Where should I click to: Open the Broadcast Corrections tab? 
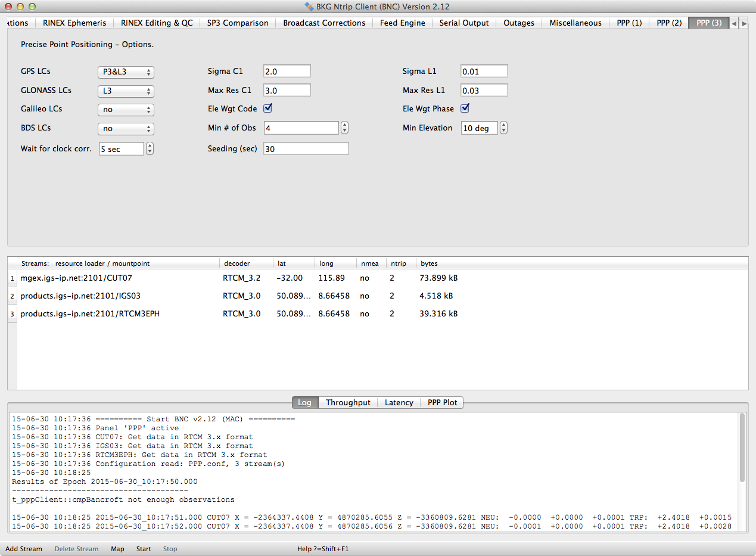pyautogui.click(x=324, y=23)
